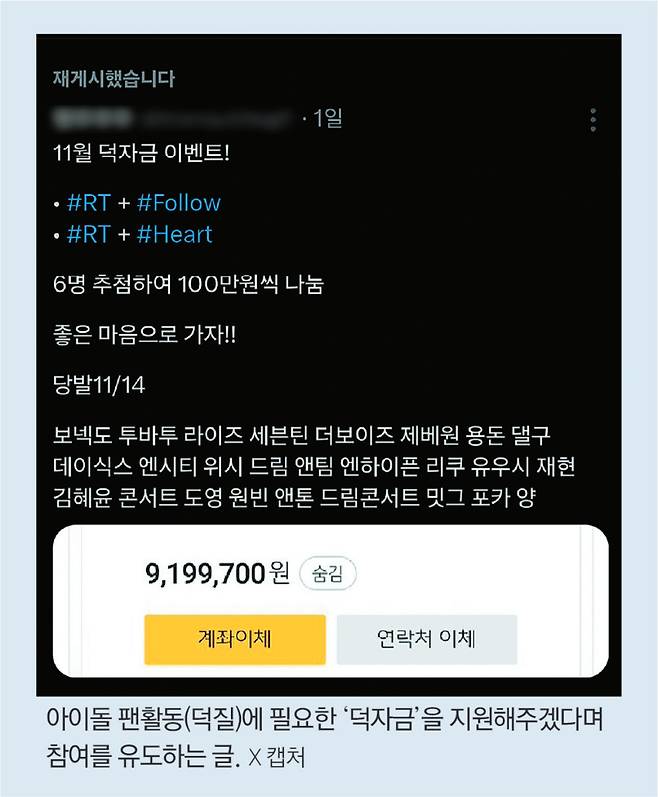The width and height of the screenshot is (658, 797).
Task: Tap the yellow 계좌이체 button
Action: pyautogui.click(x=235, y=639)
